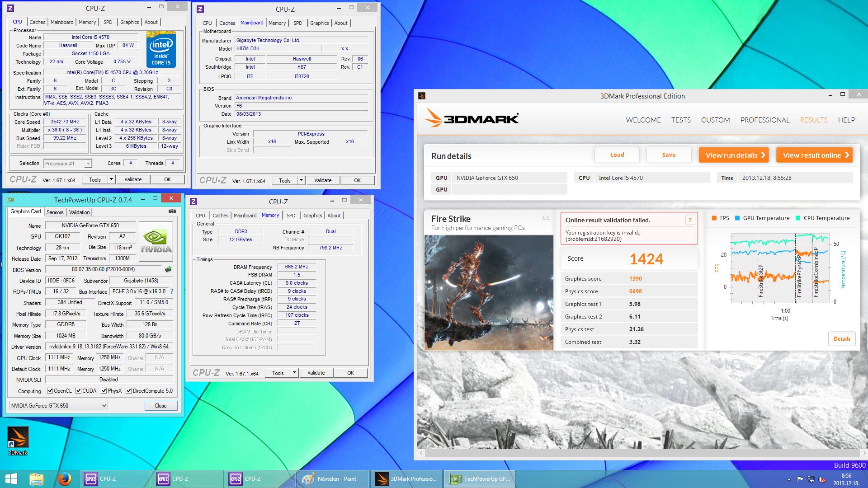Click the GPU-Z screenshot camera icon
The width and height of the screenshot is (868, 488).
tap(172, 211)
